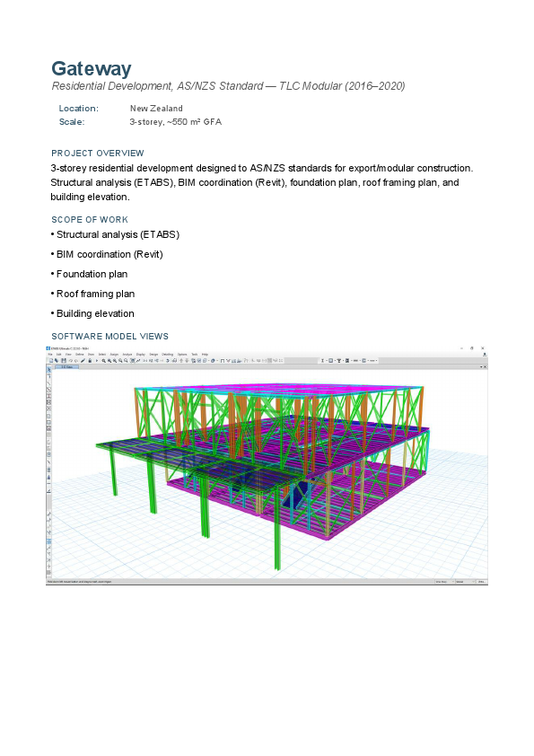Click the New Model toolbar icon
Viewport: 534px width, 756px height.
(50, 360)
